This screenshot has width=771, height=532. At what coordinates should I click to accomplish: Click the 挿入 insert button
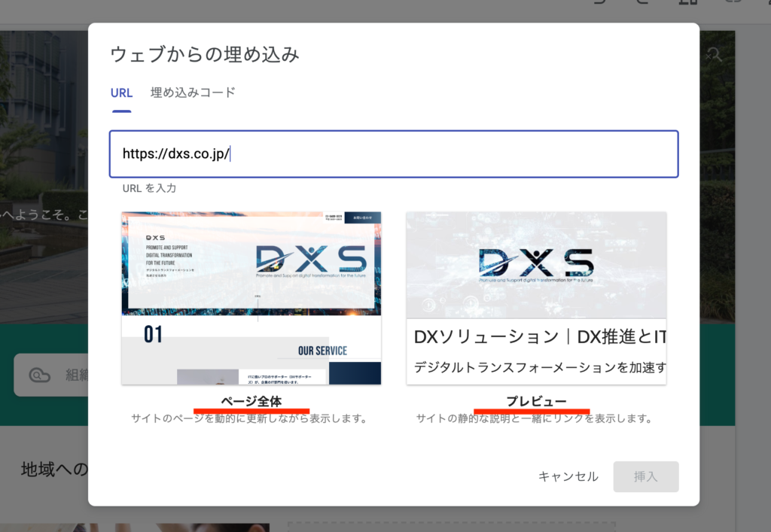[x=645, y=476]
